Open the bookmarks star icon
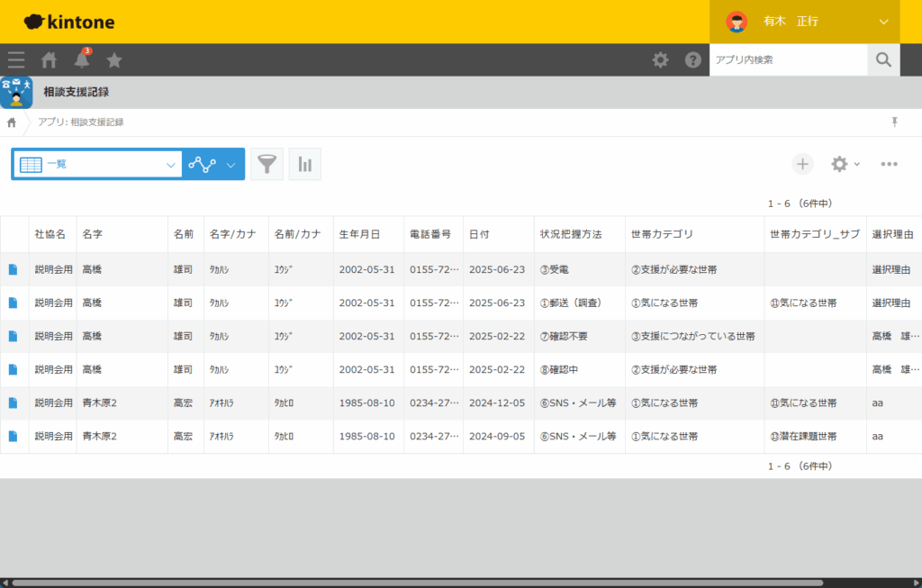This screenshot has height=588, width=922. pos(114,60)
